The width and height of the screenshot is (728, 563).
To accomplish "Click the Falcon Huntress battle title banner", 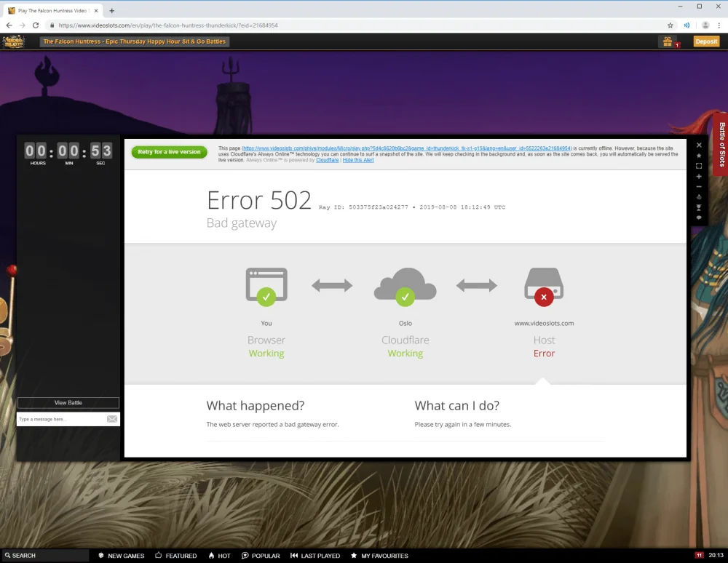I will tap(134, 41).
